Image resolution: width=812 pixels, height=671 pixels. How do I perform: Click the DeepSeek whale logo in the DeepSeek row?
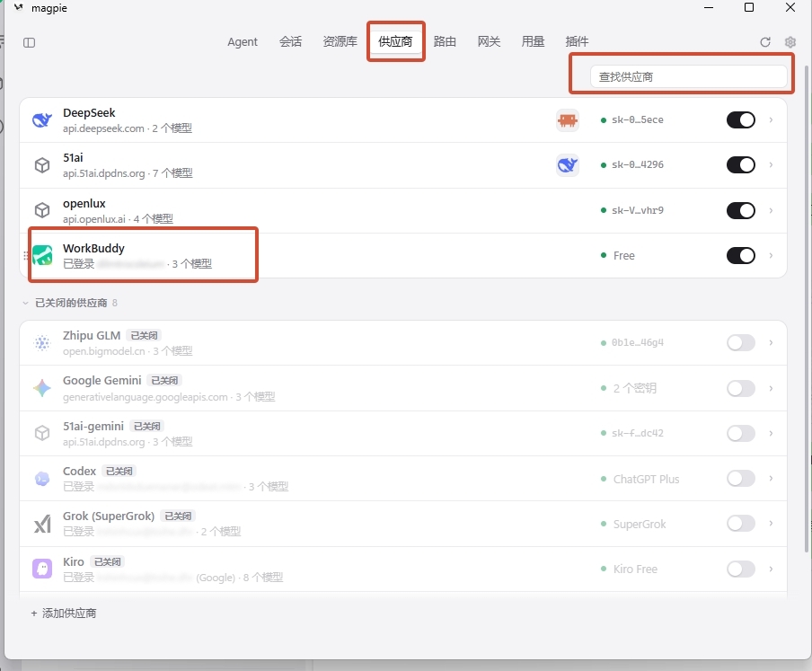coord(42,120)
